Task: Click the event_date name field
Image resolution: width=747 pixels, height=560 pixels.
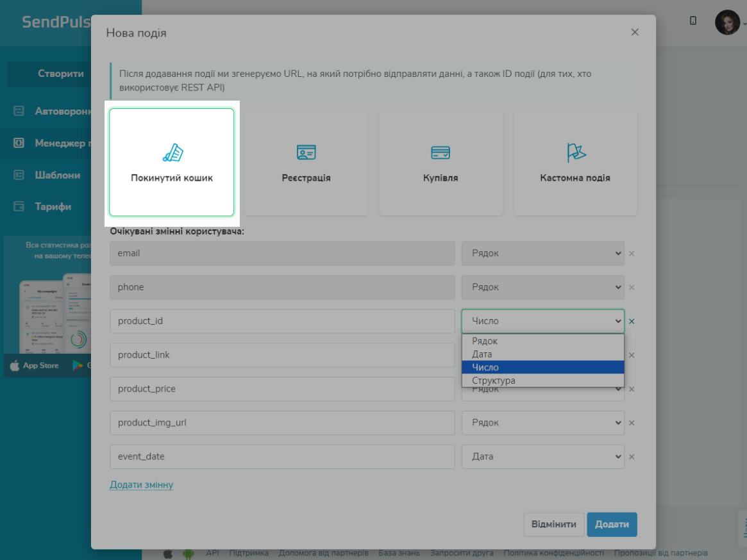Action: [282, 456]
